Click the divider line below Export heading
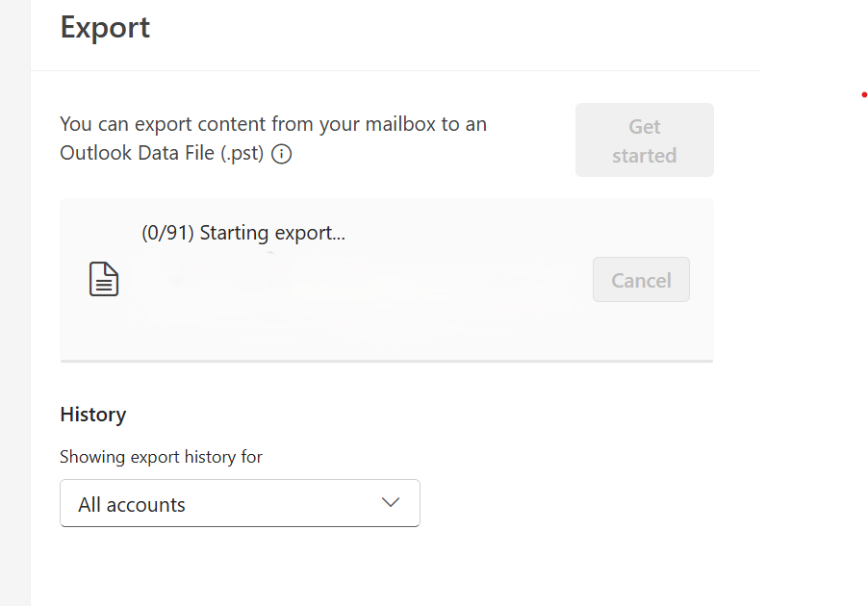 (396, 70)
